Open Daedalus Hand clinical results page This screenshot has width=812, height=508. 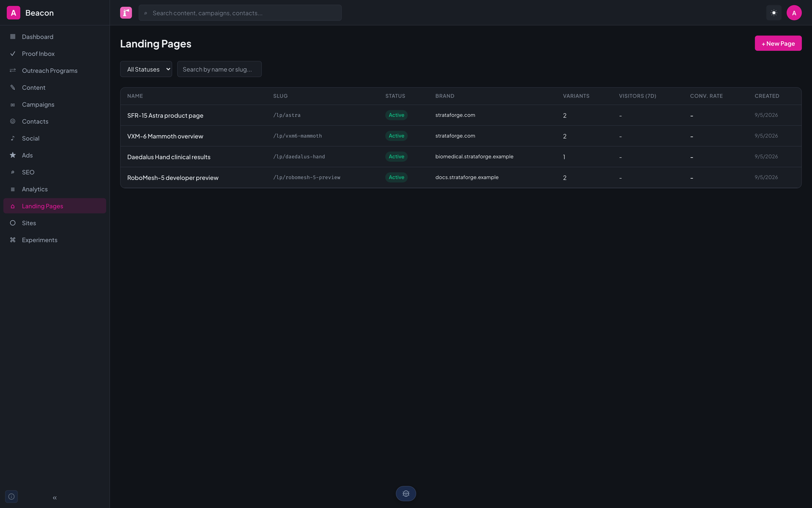point(461,157)
